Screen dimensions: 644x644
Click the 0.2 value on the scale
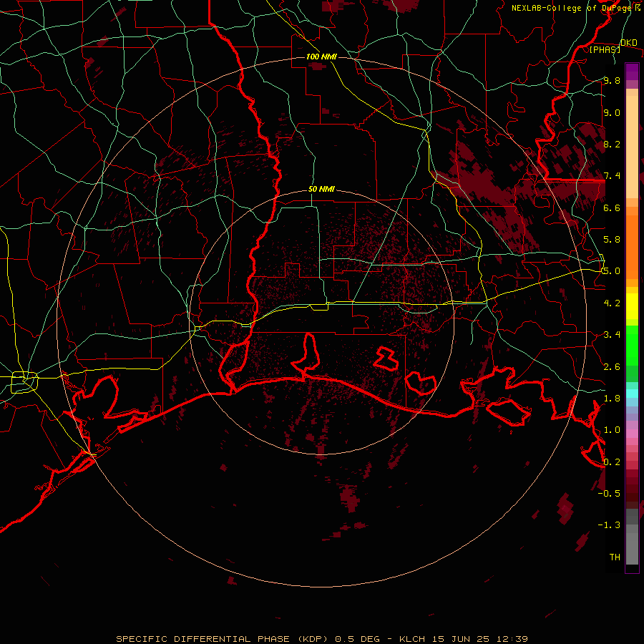tap(612, 462)
